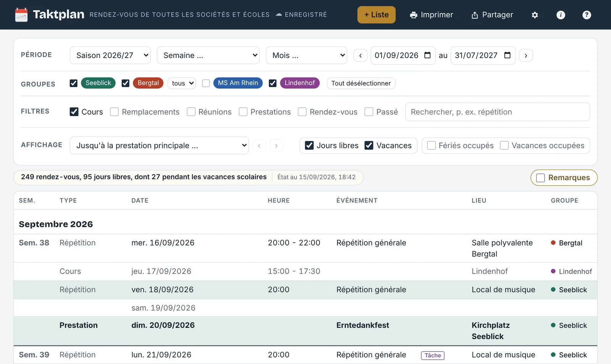The image size is (611, 364).
Task: Go to next period with right arrow
Action: [x=526, y=55]
